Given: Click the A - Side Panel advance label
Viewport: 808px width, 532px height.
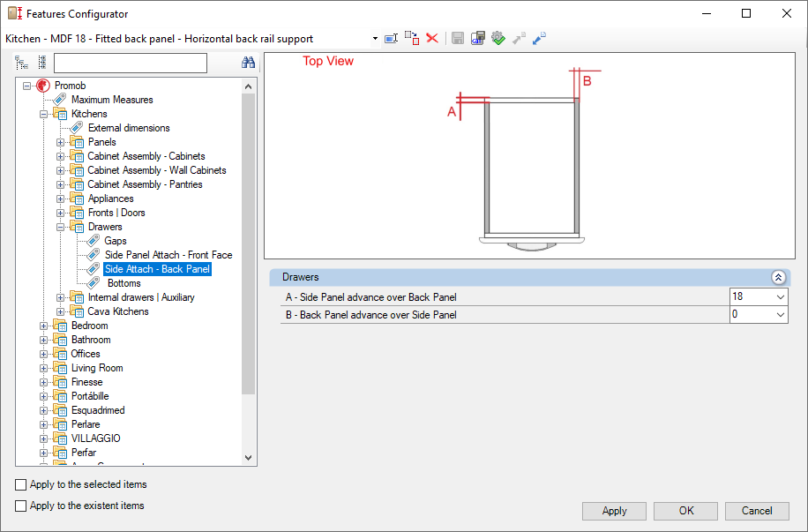Looking at the screenshot, I should [371, 297].
